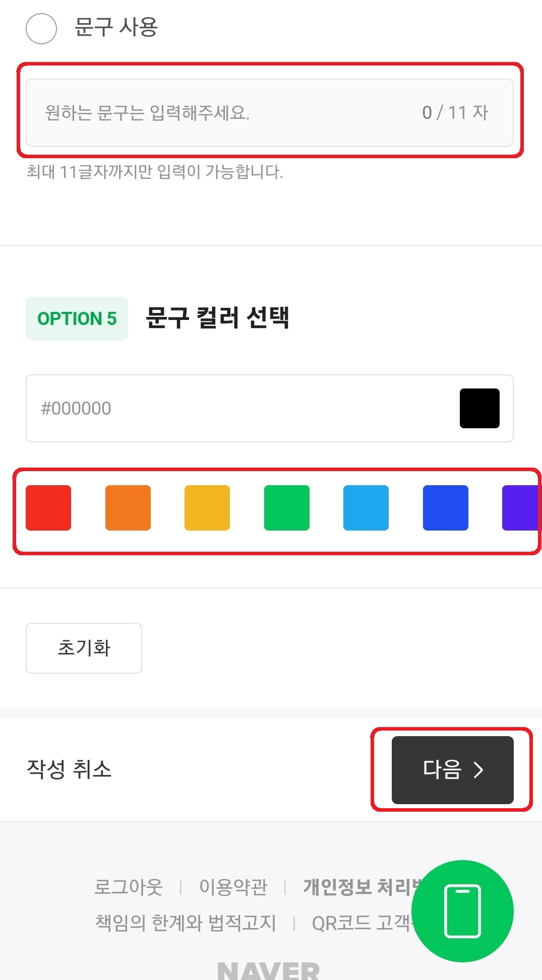
Task: Select the red color swatch
Action: (x=48, y=507)
